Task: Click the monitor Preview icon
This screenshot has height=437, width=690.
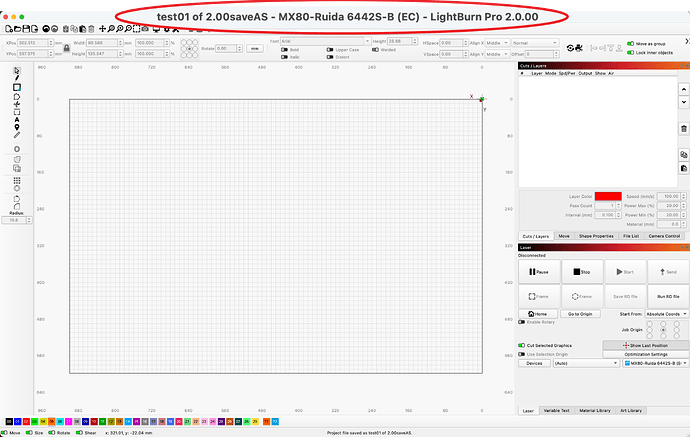Action: [156, 29]
